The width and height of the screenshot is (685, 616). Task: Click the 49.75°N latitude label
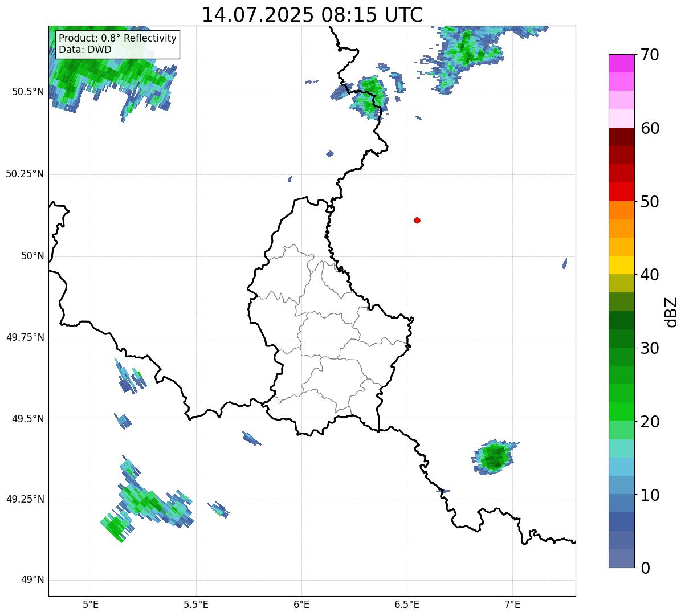(x=25, y=337)
